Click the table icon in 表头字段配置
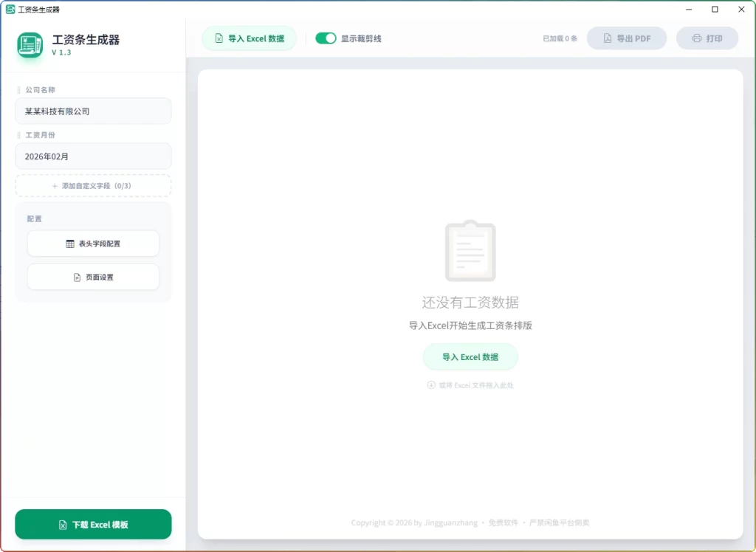This screenshot has width=756, height=552. (69, 244)
